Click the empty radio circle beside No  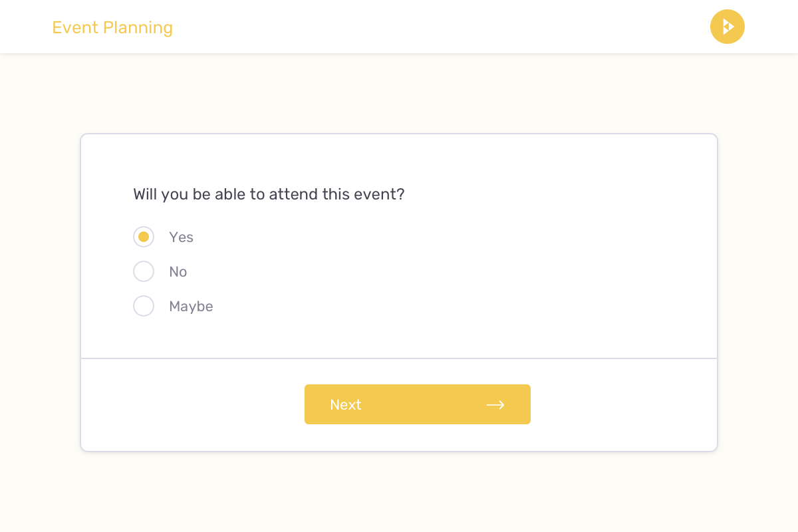[144, 271]
